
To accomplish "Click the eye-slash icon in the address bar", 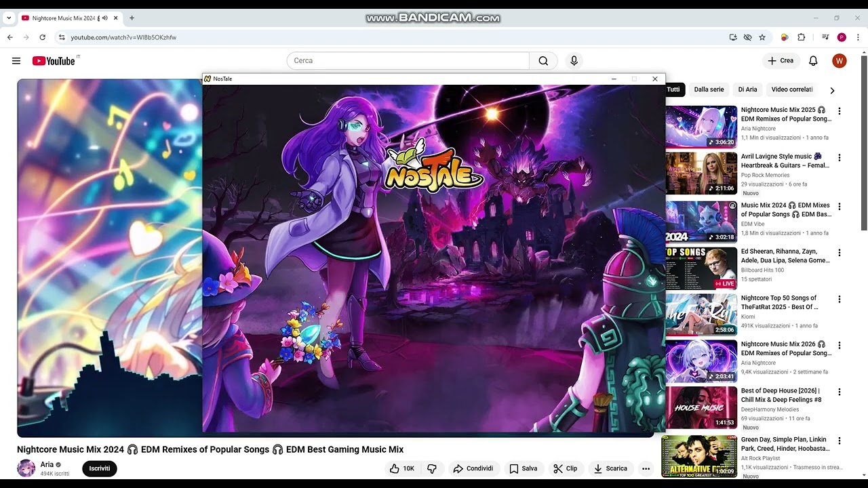I will pyautogui.click(x=747, y=37).
